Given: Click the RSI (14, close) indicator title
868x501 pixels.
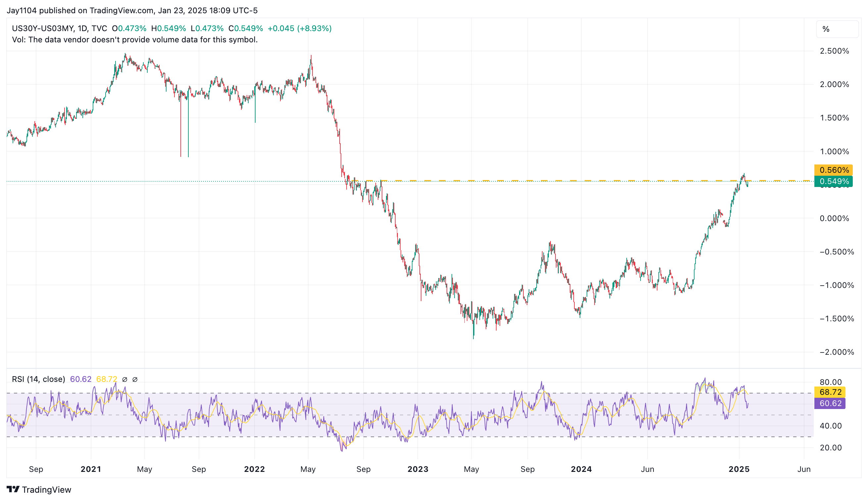Looking at the screenshot, I should click(38, 379).
